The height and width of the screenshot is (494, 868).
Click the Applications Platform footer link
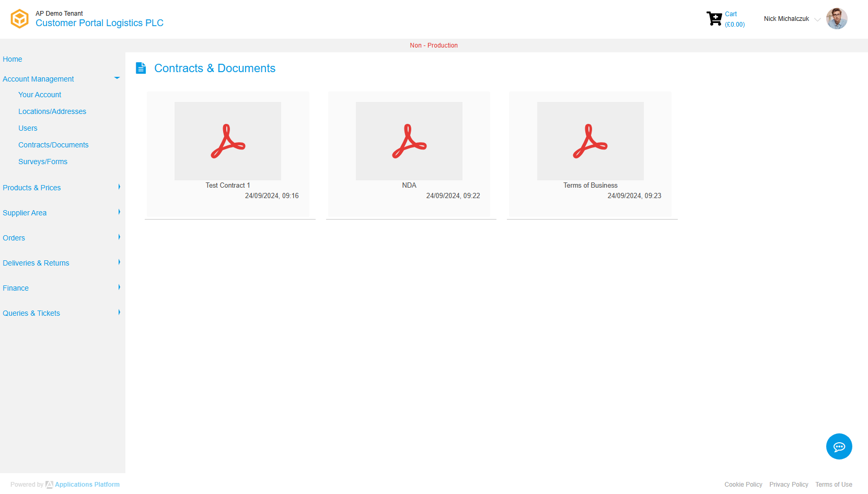point(87,485)
